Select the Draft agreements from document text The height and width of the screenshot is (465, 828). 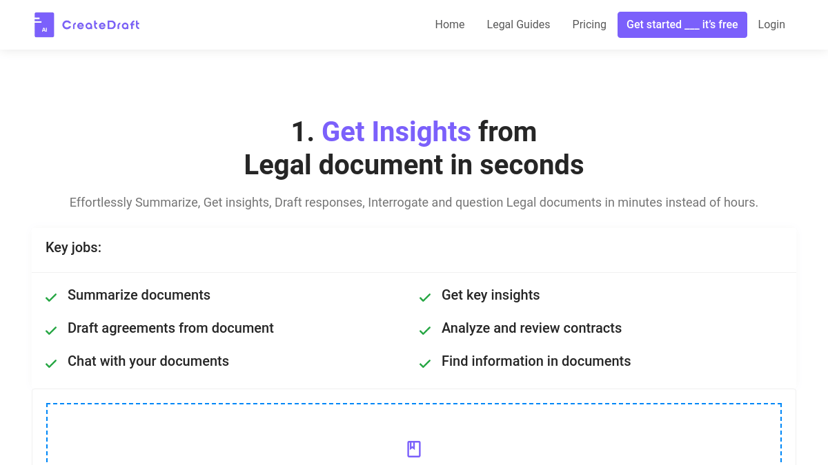point(171,328)
